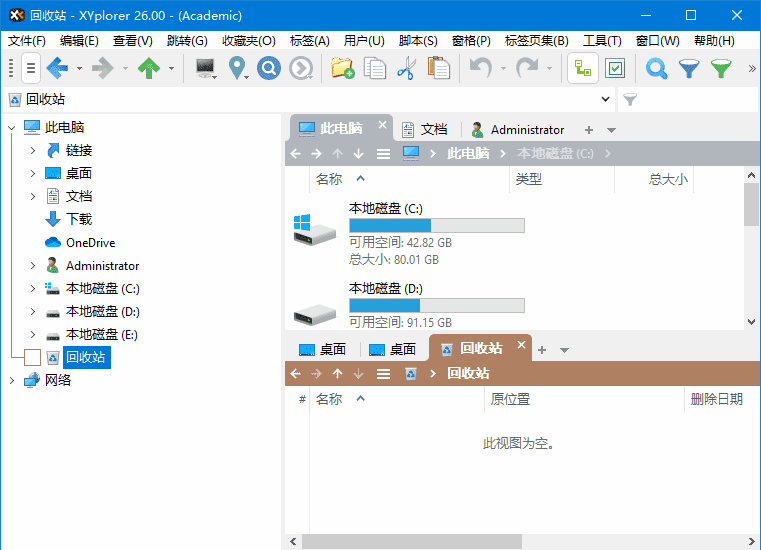Screen dimensions: 761x550
Task: Expand 本地磁盘 (D:) in the tree
Action: pyautogui.click(x=33, y=312)
